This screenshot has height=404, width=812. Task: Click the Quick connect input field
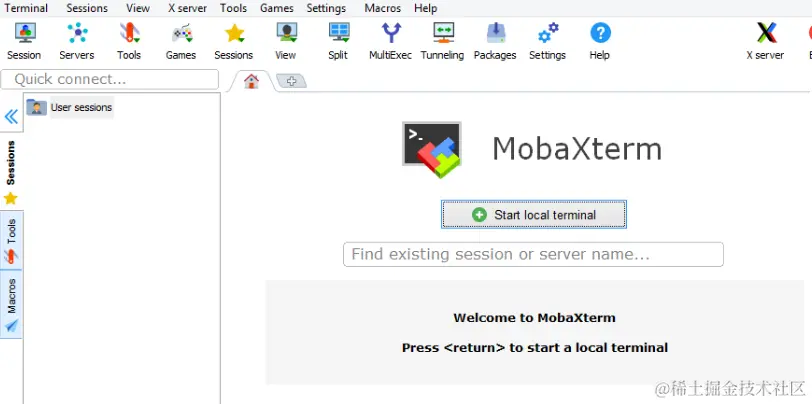click(x=110, y=79)
